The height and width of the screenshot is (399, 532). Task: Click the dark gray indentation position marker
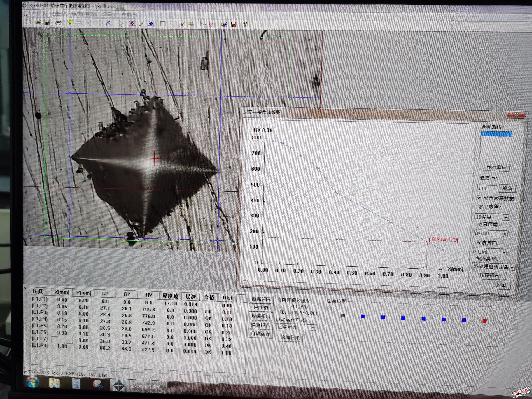(343, 316)
